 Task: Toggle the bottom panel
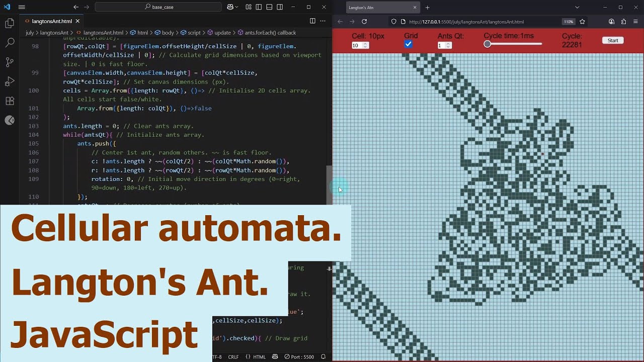click(x=269, y=7)
